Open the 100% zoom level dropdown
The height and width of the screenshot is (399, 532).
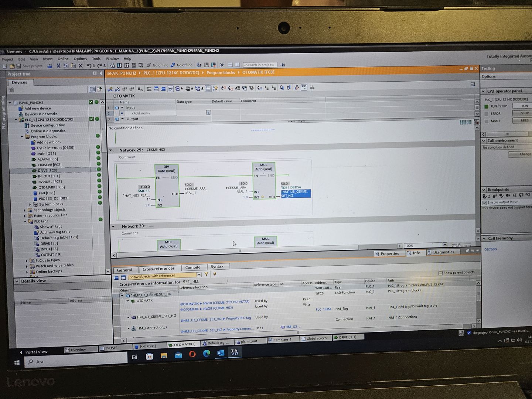[445, 245]
